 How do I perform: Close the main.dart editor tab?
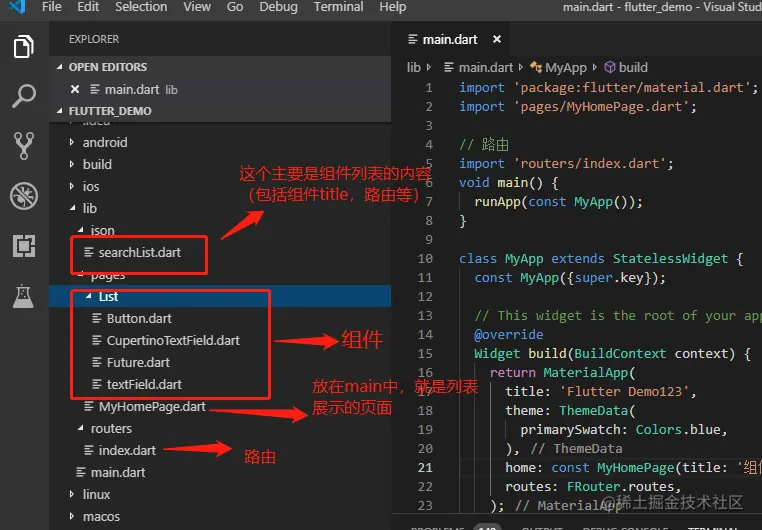click(x=497, y=39)
